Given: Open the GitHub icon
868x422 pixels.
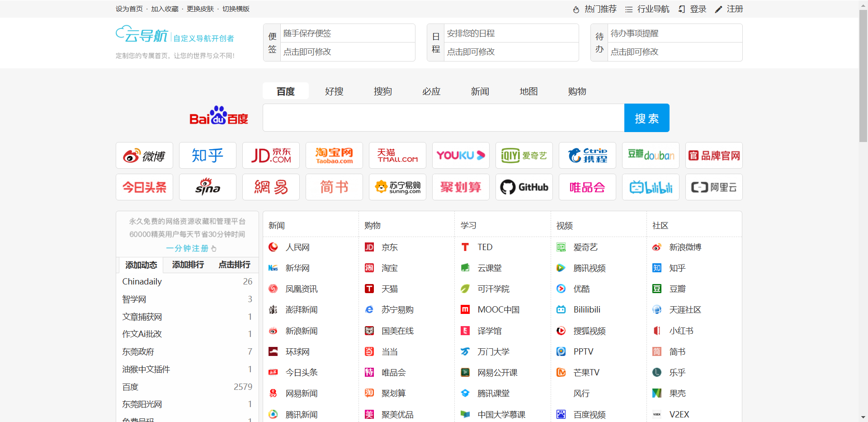Looking at the screenshot, I should pos(524,187).
